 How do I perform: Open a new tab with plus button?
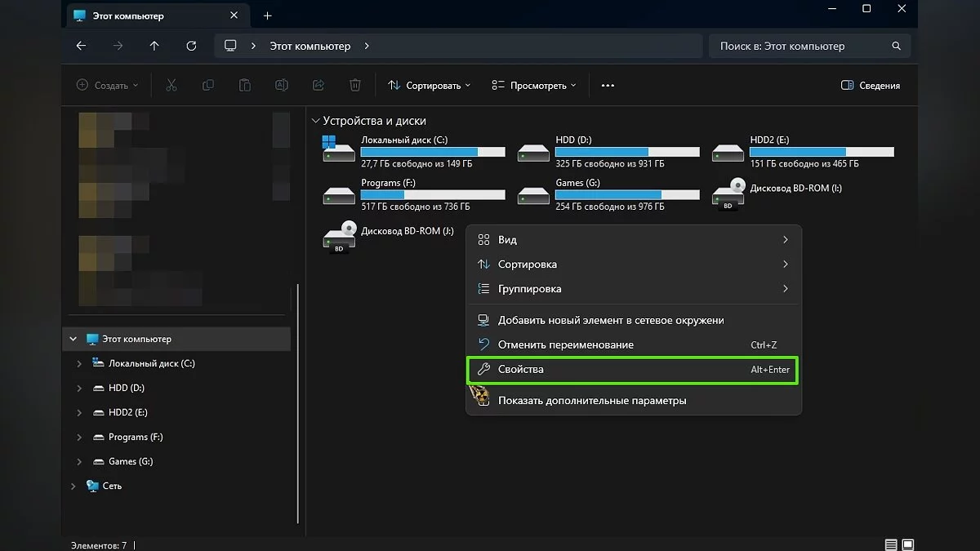(267, 16)
